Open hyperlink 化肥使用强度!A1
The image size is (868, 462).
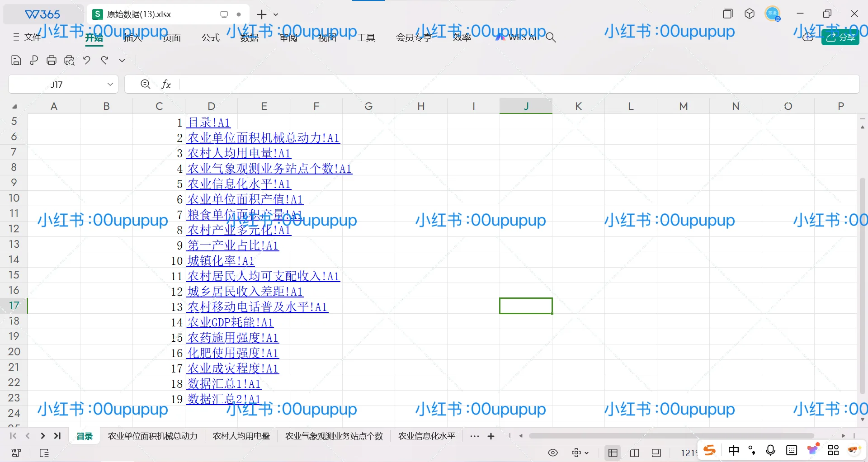[233, 353]
